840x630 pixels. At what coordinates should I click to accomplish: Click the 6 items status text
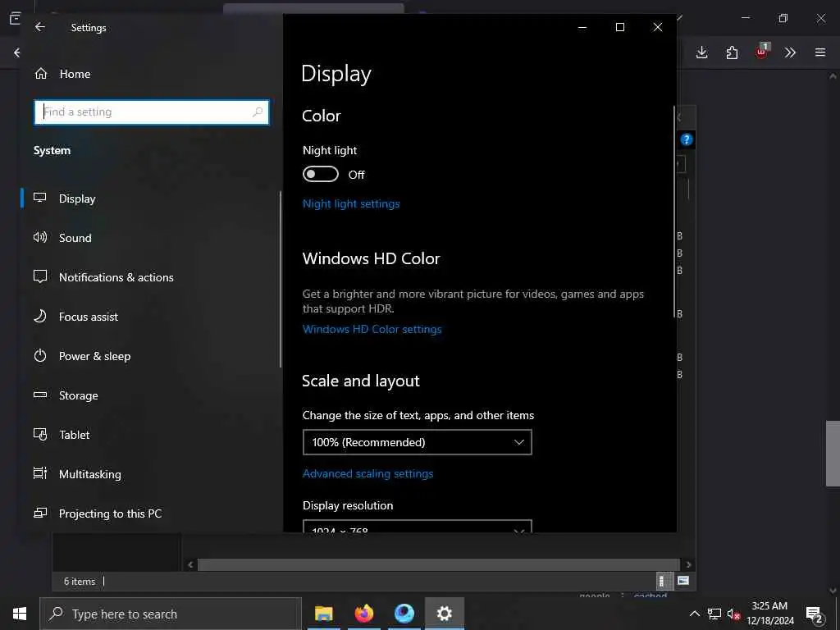pyautogui.click(x=80, y=582)
